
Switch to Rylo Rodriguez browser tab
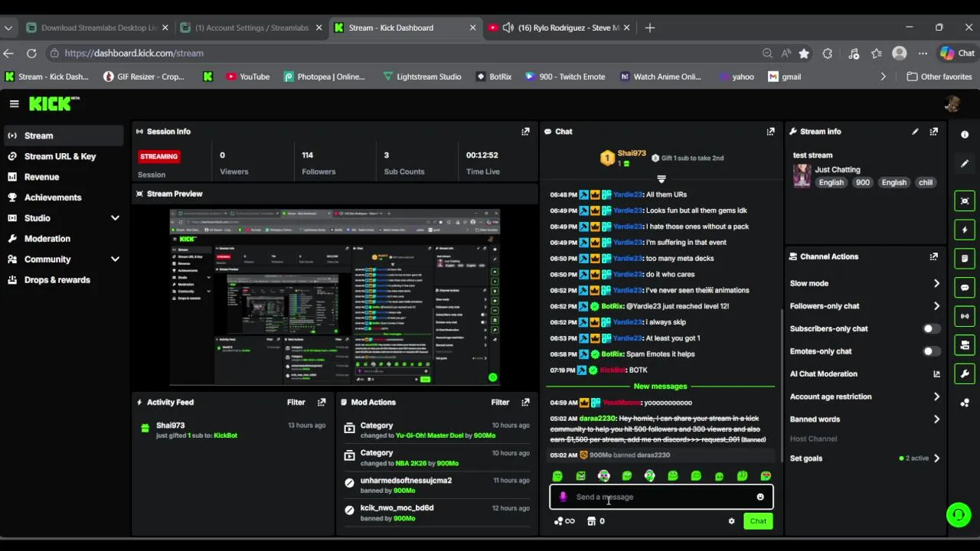[x=560, y=28]
